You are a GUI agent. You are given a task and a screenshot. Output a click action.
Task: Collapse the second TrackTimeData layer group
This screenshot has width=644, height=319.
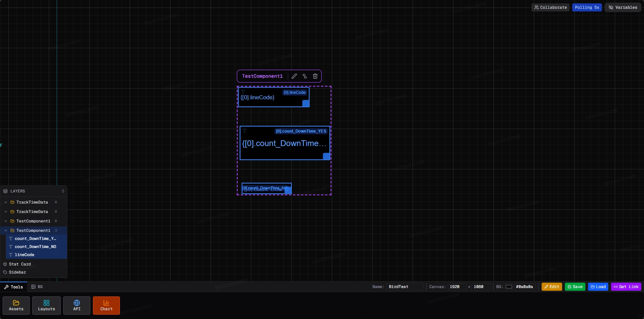point(6,212)
